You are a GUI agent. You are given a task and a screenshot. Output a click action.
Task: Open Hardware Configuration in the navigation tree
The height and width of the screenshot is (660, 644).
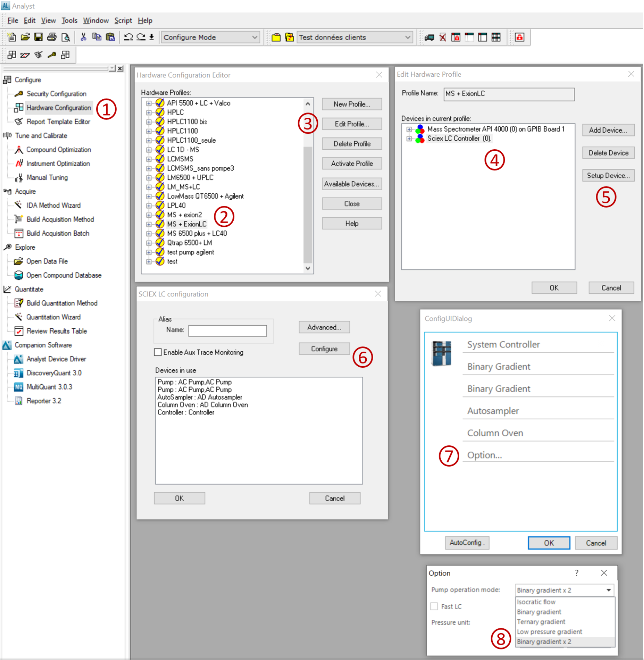(x=59, y=108)
